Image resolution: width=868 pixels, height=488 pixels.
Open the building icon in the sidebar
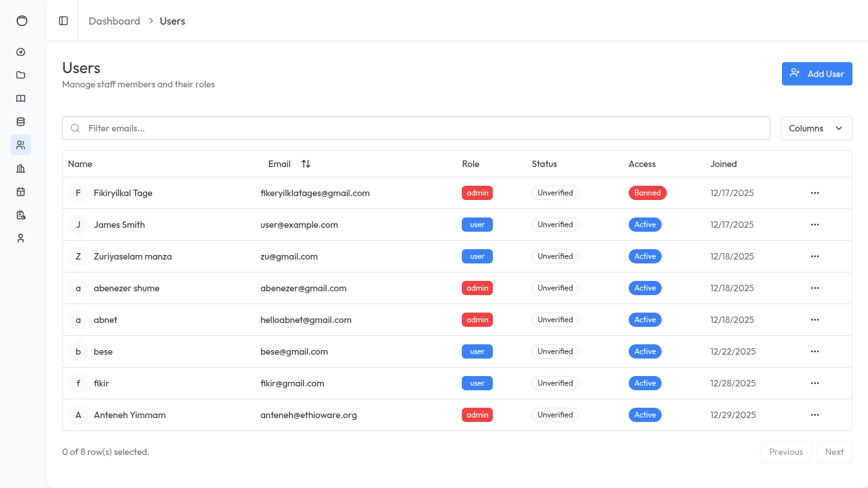click(20, 168)
